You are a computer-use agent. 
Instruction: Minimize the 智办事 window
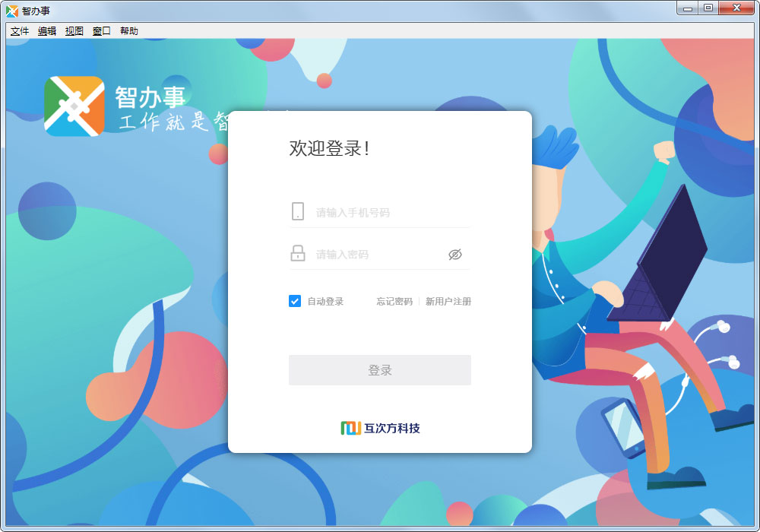[x=689, y=8]
